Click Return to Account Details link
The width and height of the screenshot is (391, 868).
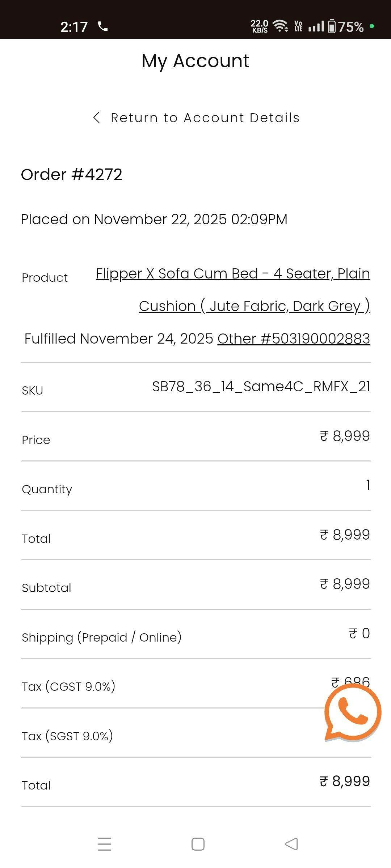205,118
